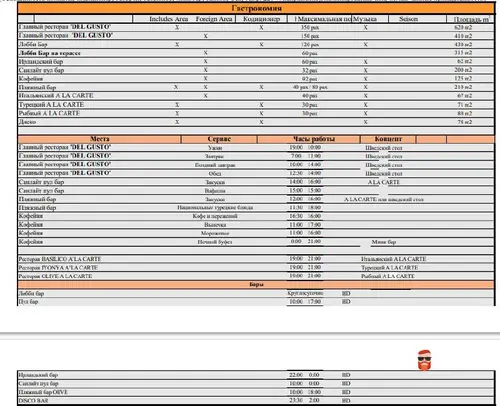This screenshot has height=406, width=500.
Task: Select the Ночной буфет service cell
Action: coord(215,242)
